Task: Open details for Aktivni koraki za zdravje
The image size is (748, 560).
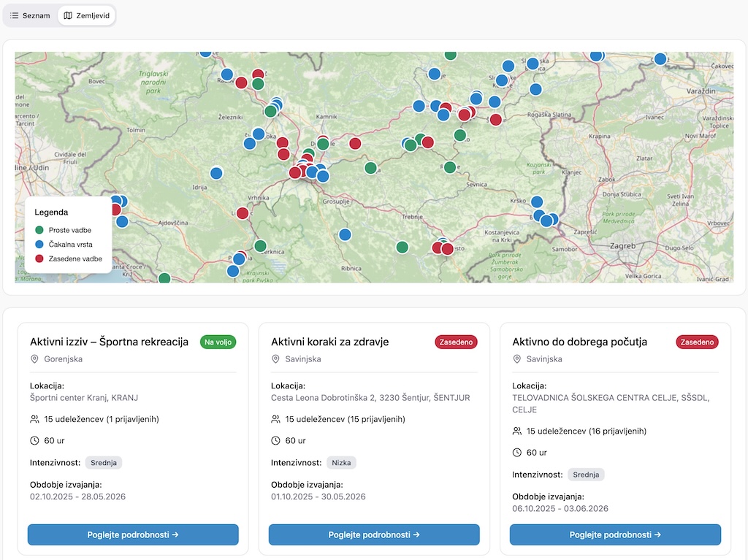Action: click(x=374, y=534)
